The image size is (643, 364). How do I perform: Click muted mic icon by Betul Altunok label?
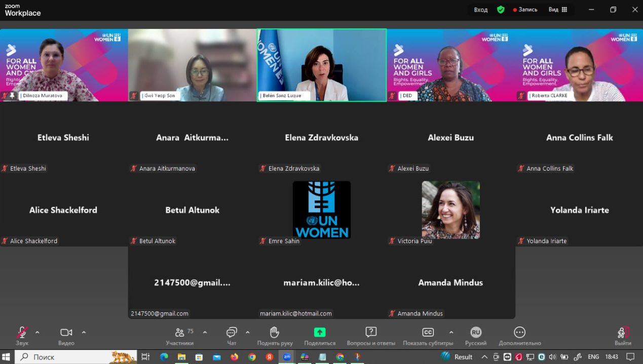134,241
